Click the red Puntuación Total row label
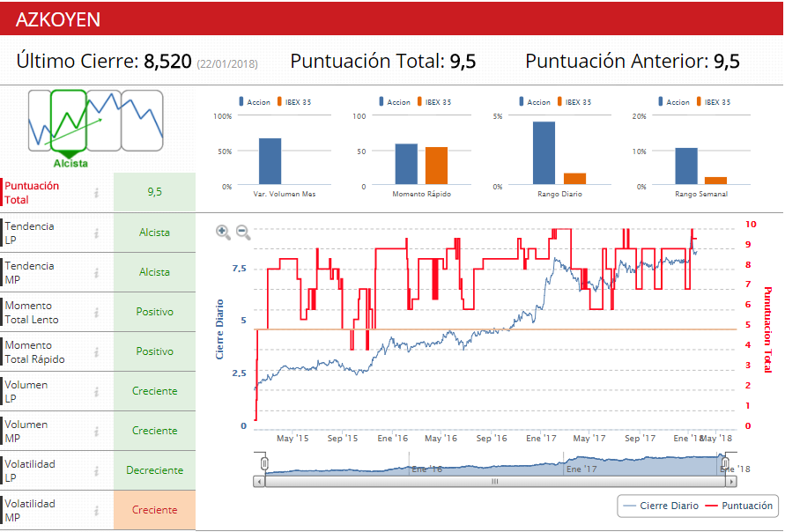 click(x=32, y=193)
